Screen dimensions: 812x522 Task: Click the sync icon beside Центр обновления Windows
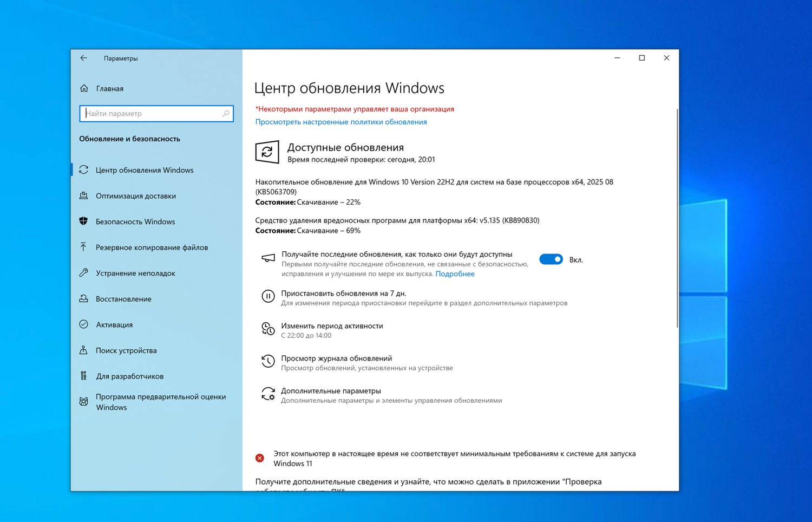point(83,170)
